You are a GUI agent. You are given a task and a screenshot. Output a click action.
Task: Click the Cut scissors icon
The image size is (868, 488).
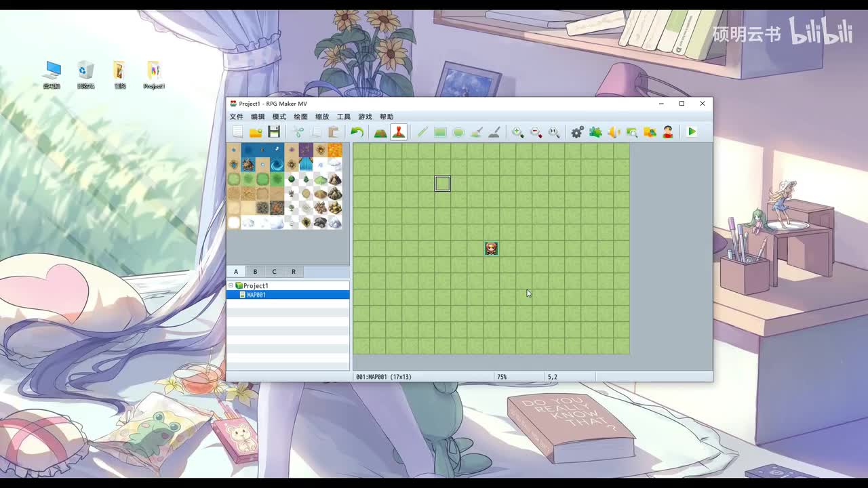tap(298, 132)
